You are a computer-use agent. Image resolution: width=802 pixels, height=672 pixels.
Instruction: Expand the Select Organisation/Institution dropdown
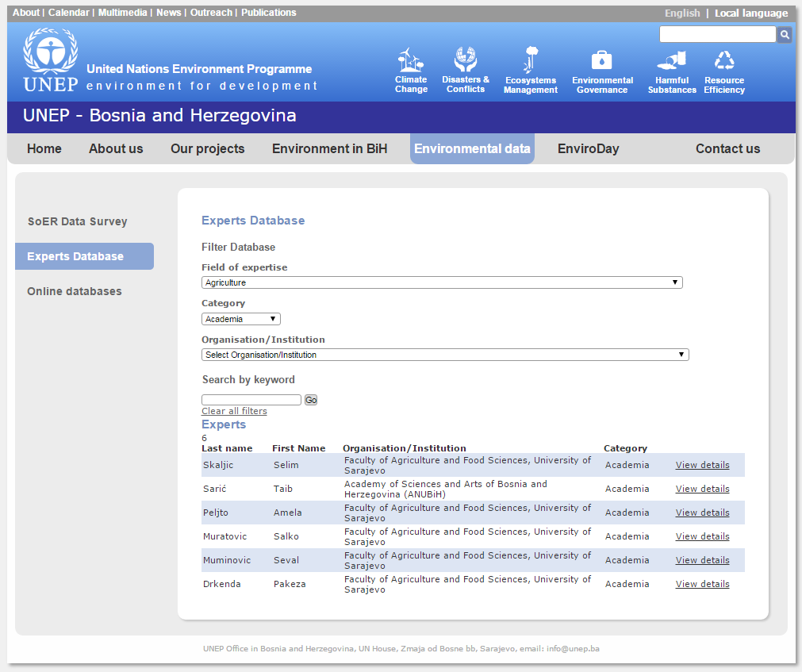[444, 355]
